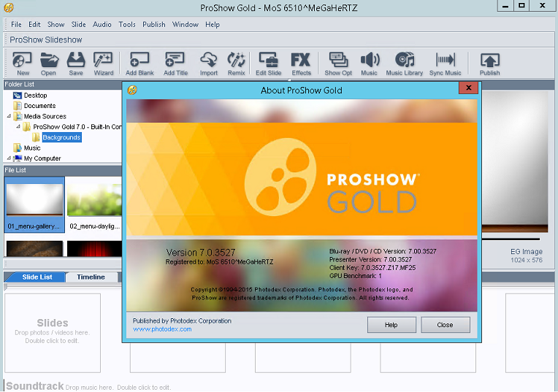The image size is (558, 392).
Task: Switch to the Timeline tab
Action: (x=91, y=277)
